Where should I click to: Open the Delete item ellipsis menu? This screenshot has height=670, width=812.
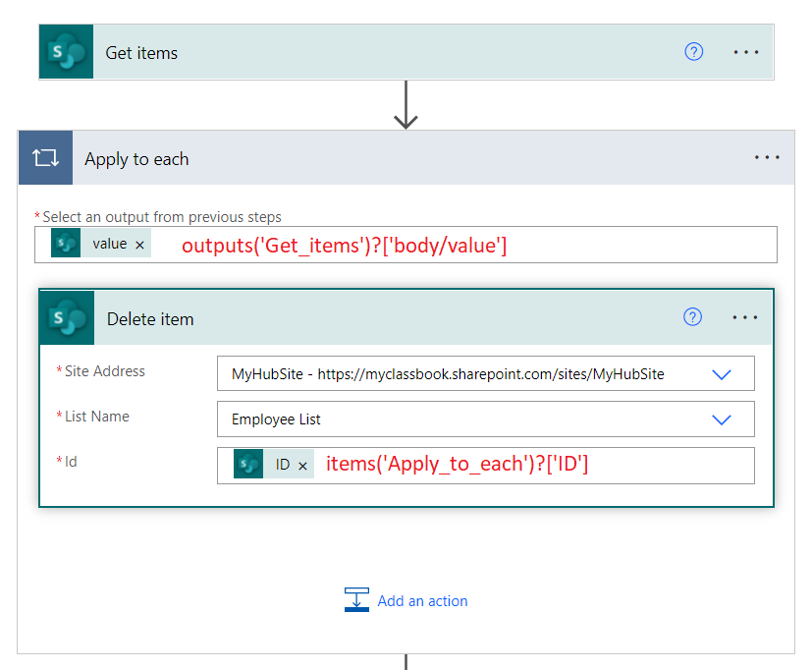tap(745, 316)
